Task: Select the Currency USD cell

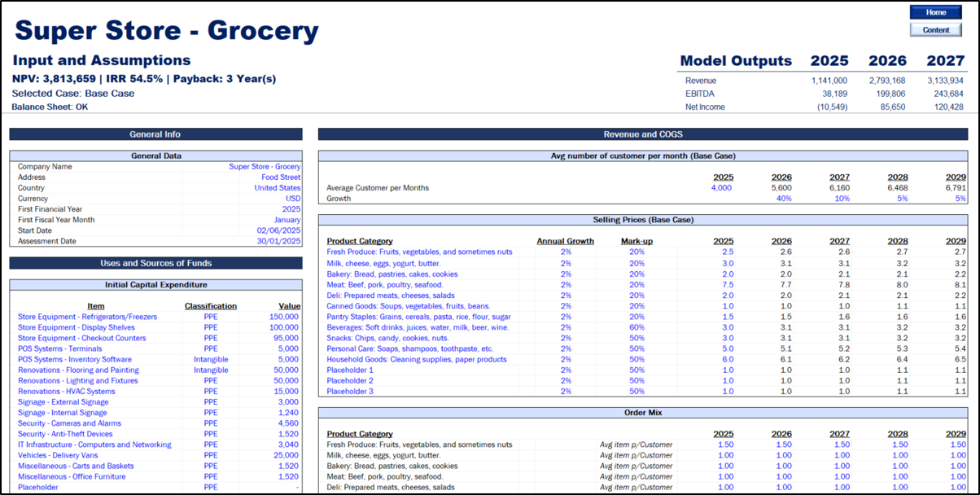Action: click(292, 199)
